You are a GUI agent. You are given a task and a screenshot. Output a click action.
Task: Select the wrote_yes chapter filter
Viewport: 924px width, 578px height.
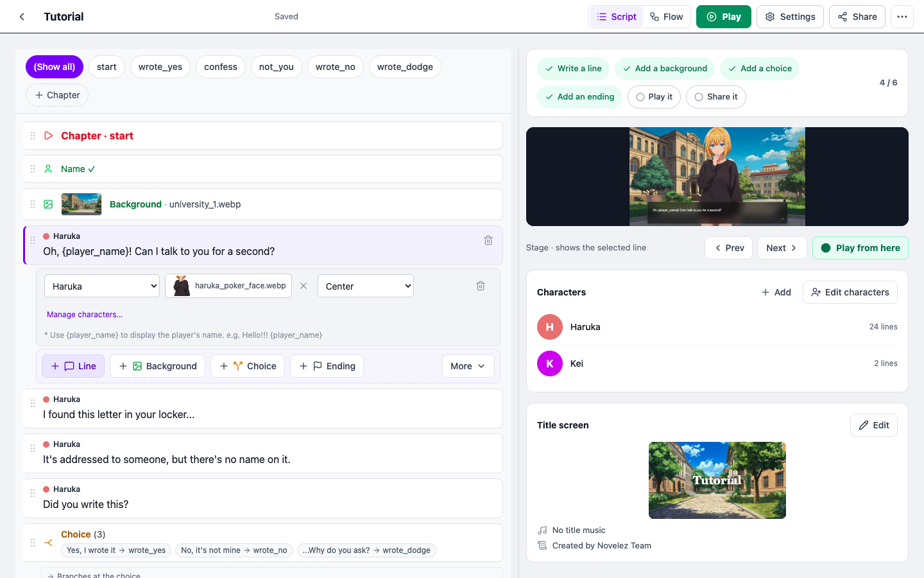pos(160,67)
